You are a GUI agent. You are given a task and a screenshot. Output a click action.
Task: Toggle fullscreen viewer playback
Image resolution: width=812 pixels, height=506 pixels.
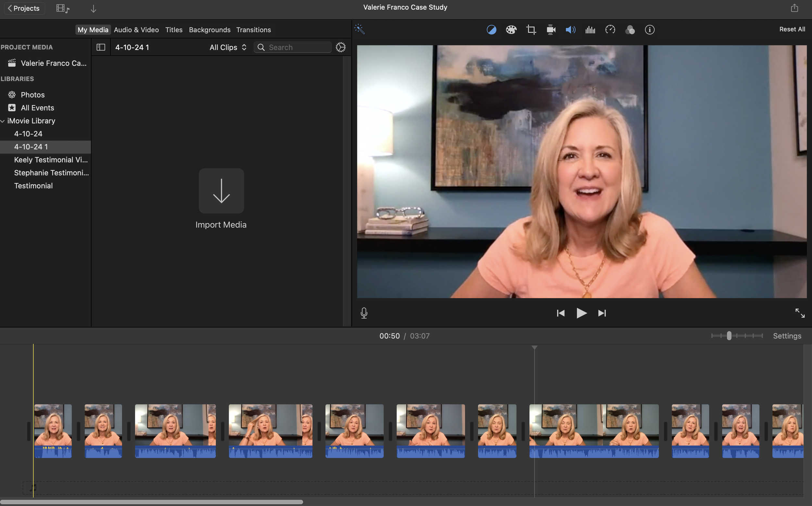pos(800,313)
